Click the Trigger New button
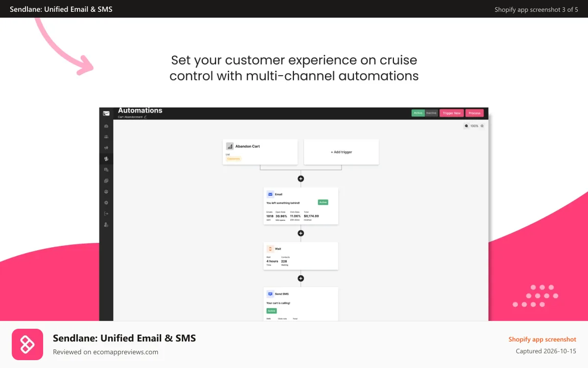 tap(452, 113)
